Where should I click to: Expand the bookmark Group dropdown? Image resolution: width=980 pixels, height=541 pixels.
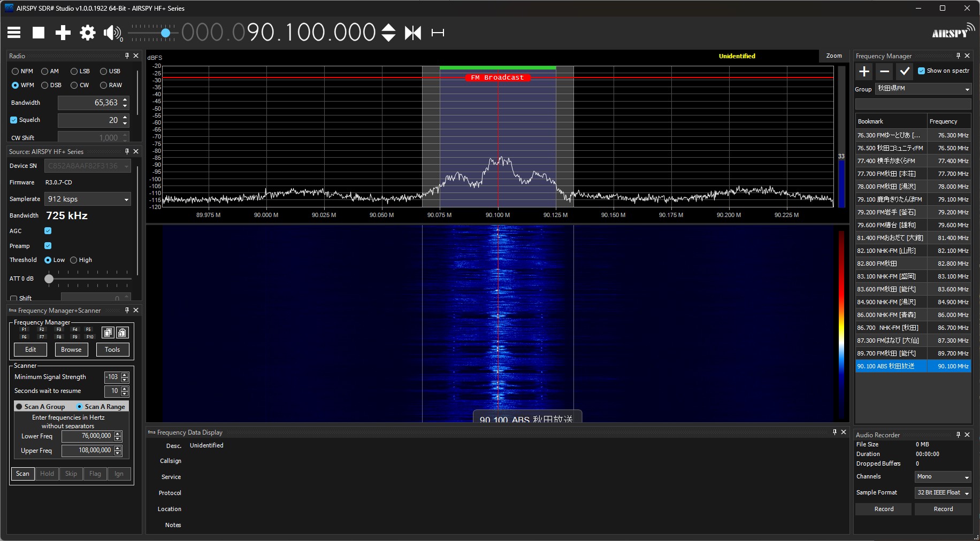923,89
